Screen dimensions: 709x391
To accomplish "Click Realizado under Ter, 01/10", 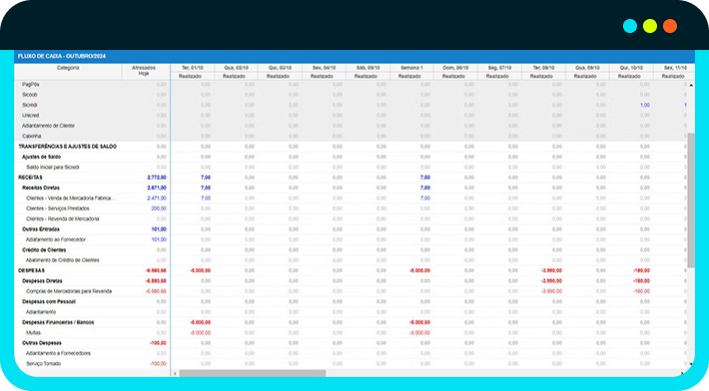I will (x=190, y=76).
